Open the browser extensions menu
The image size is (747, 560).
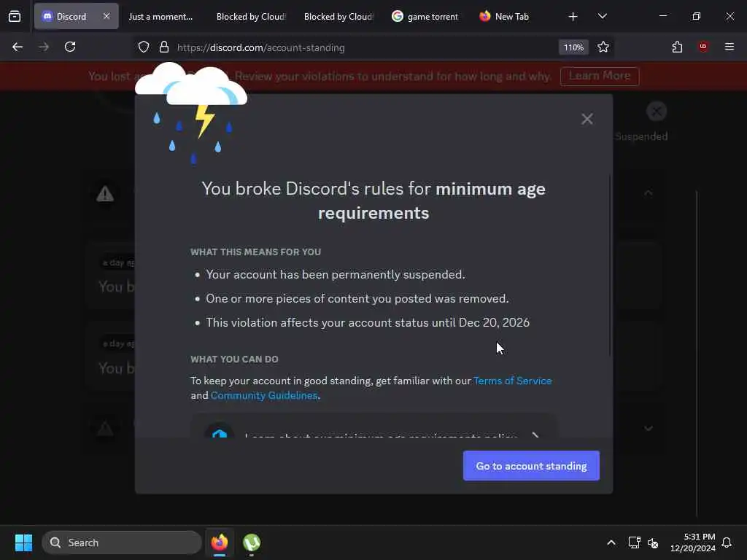click(677, 47)
